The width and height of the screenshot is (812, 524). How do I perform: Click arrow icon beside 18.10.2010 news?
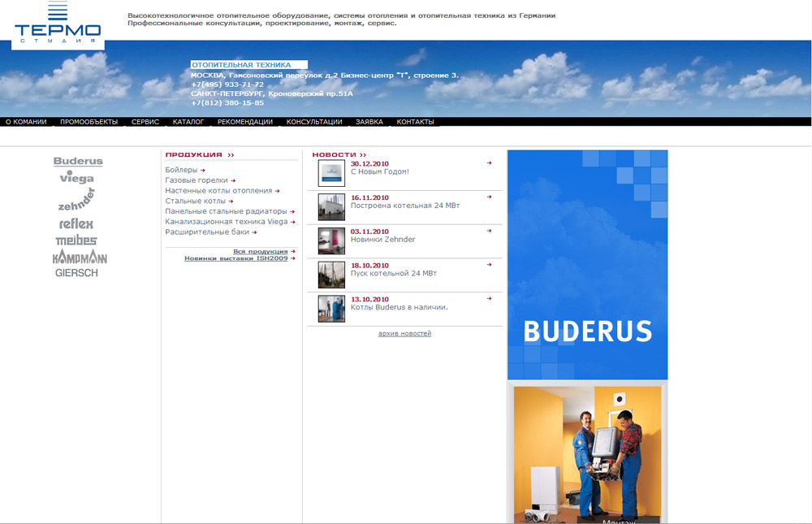(x=489, y=265)
